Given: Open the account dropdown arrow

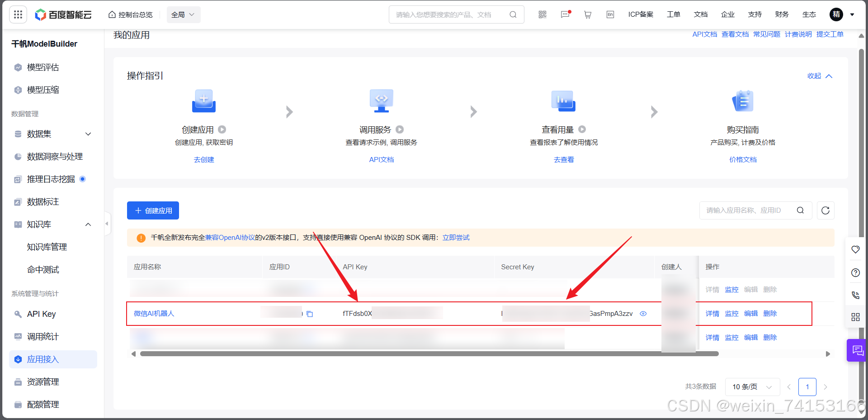Looking at the screenshot, I should (852, 14).
